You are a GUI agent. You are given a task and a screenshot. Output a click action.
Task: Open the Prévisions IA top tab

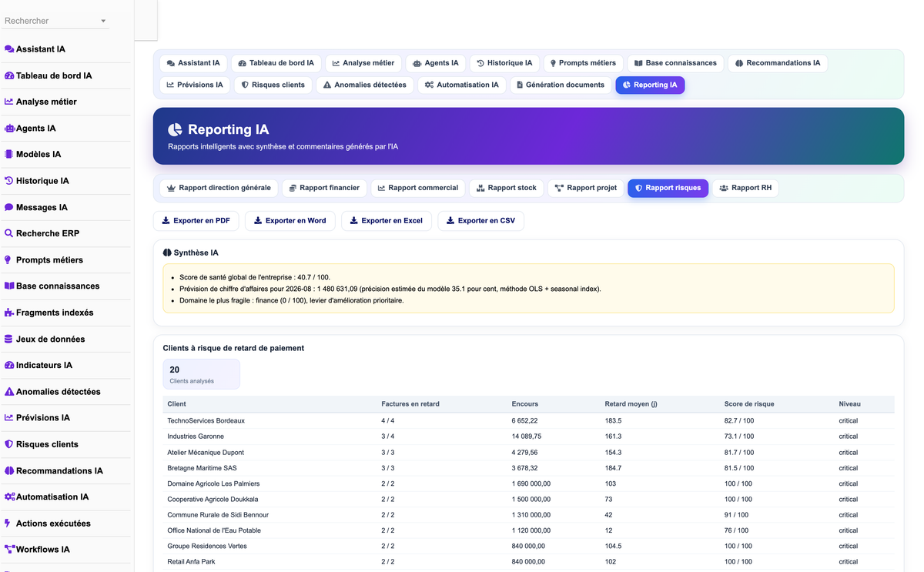(x=195, y=85)
